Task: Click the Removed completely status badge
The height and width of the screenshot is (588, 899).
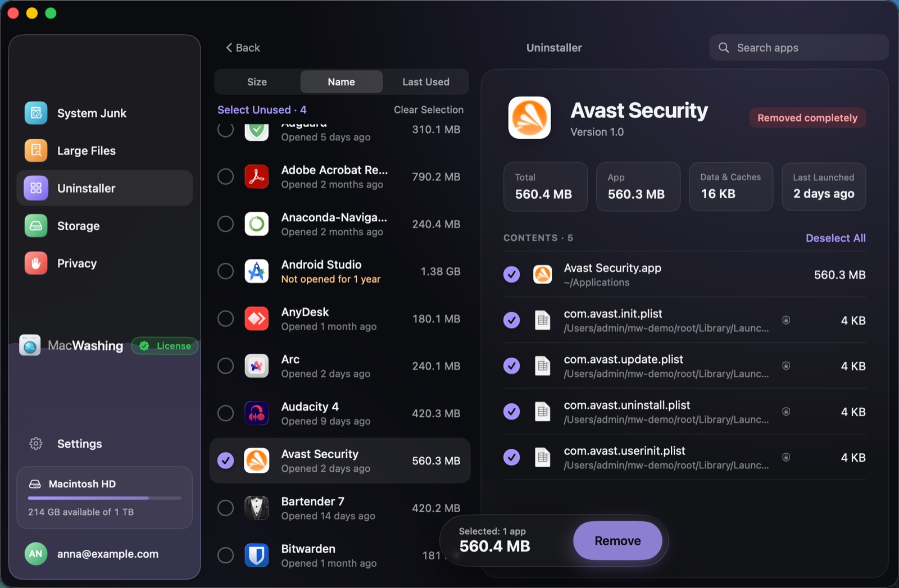Action: pos(807,118)
